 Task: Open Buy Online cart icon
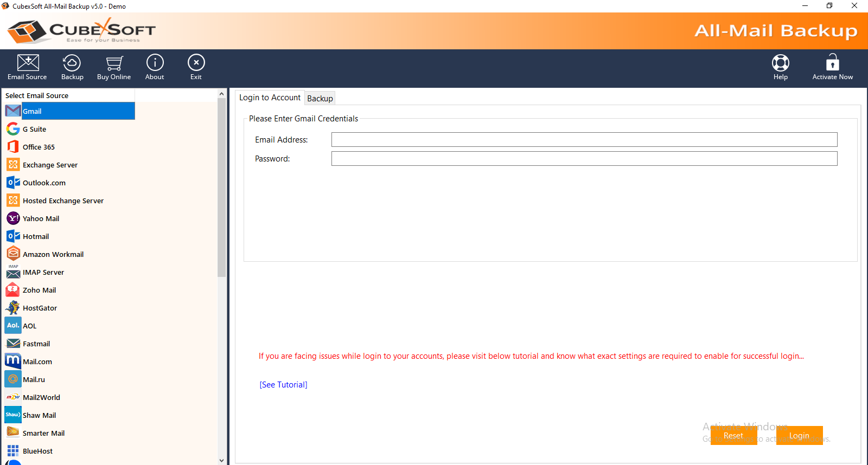[114, 63]
